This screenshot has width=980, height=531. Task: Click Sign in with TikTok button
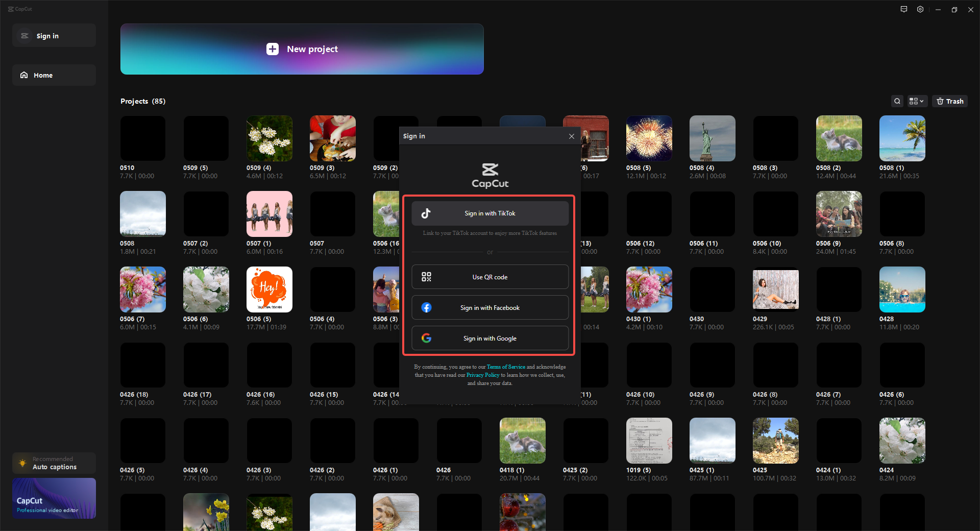click(x=490, y=213)
